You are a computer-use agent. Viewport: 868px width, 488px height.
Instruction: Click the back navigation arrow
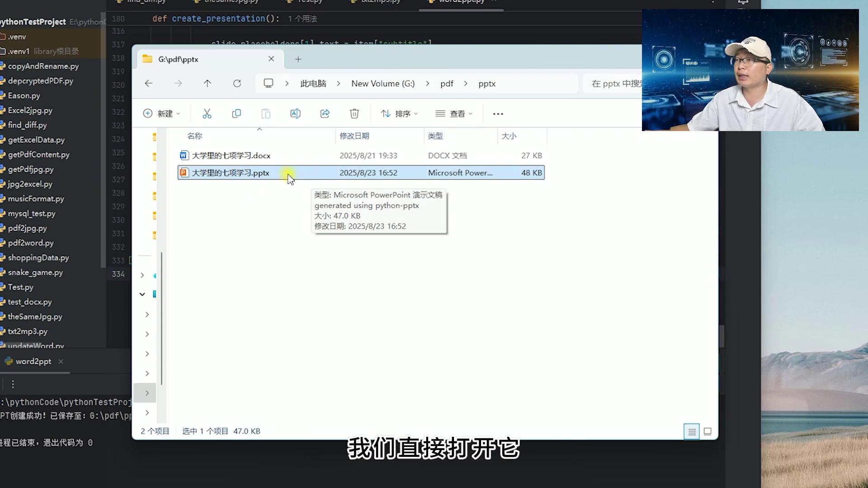click(148, 83)
